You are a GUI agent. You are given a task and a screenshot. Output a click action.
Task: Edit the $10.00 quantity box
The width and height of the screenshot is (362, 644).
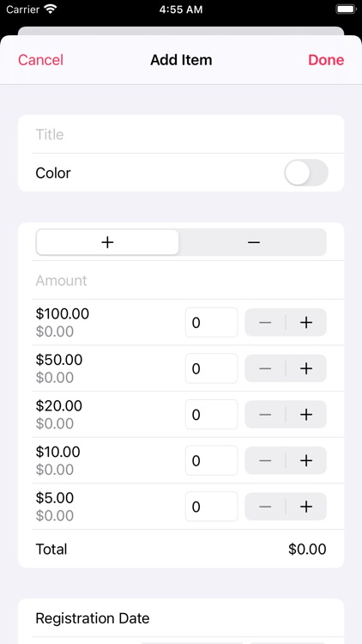(x=211, y=461)
